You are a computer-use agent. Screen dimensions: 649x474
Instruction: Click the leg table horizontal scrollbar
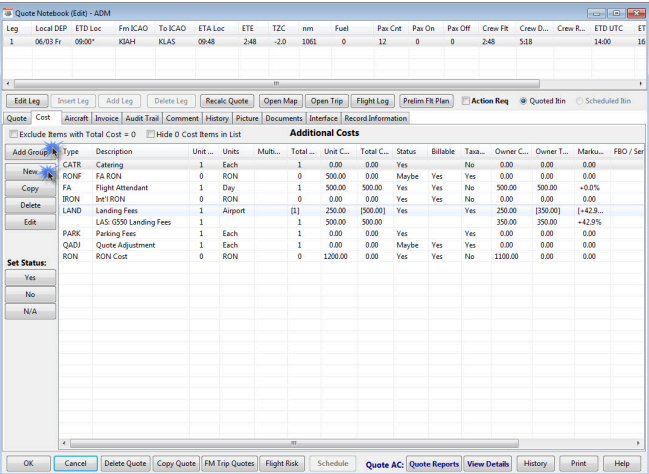click(x=276, y=84)
